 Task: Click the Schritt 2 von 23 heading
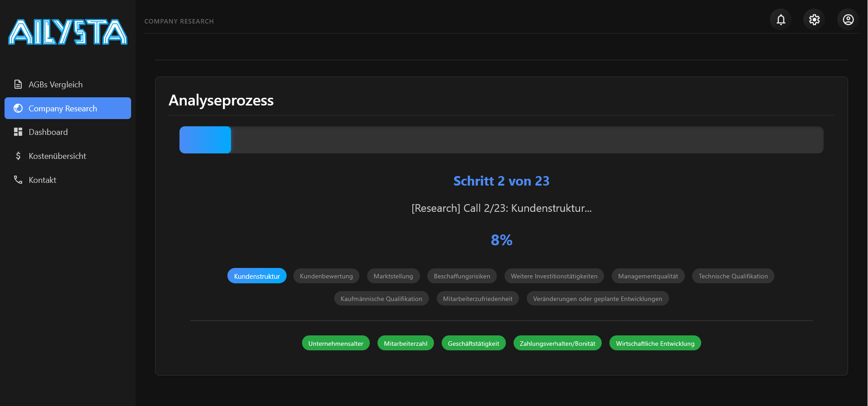(x=501, y=181)
